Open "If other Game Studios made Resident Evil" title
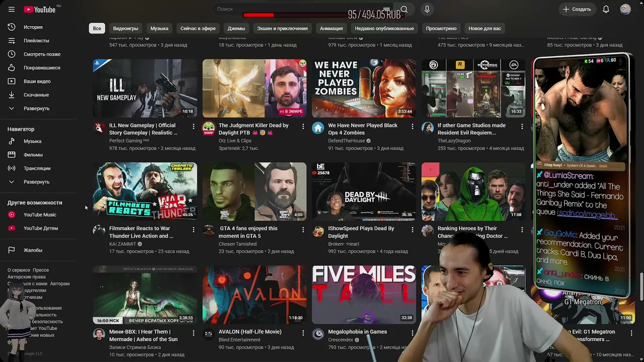The image size is (644, 362). point(472,129)
